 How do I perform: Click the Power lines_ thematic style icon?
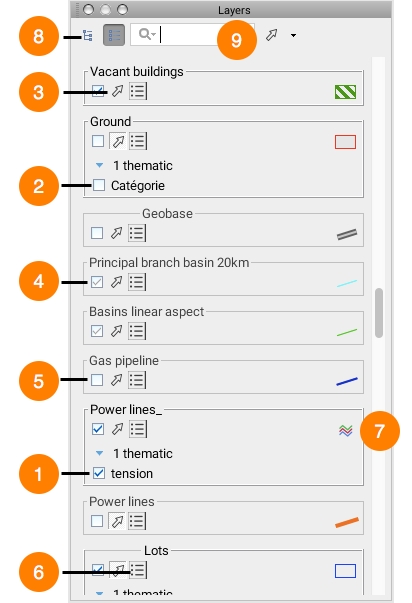(345, 430)
